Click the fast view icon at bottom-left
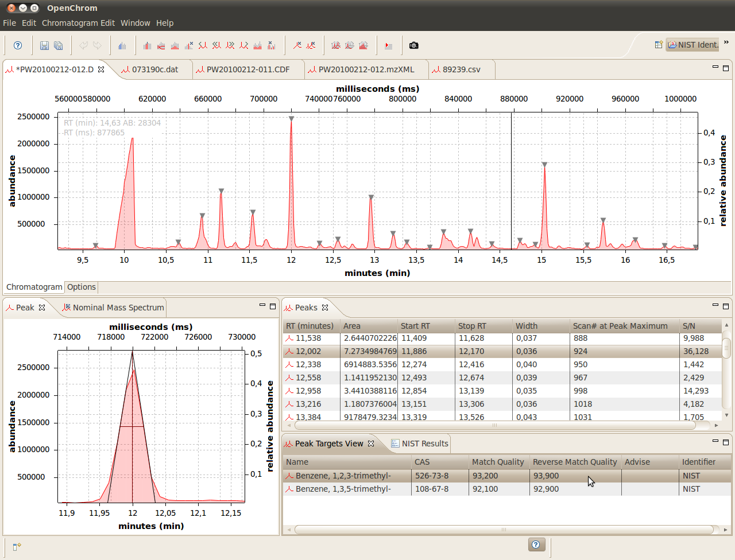 click(x=17, y=547)
